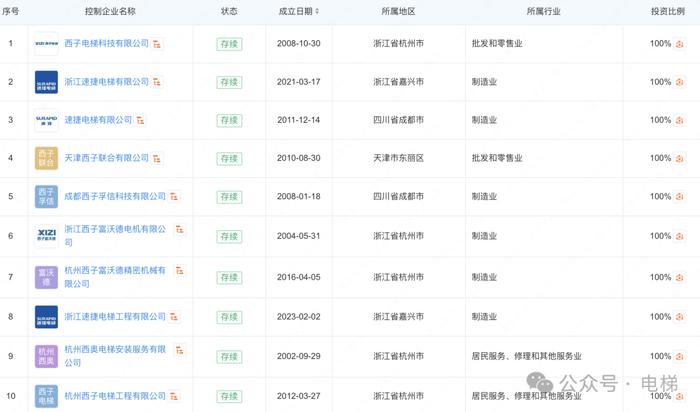The image size is (700, 412).
Task: Click purple 富沃德 logo tile
Action: (x=46, y=277)
